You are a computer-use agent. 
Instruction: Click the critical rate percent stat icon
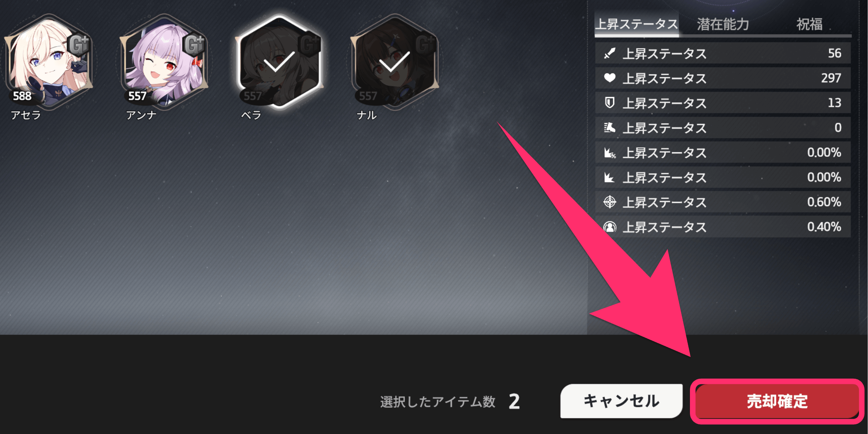point(610,153)
